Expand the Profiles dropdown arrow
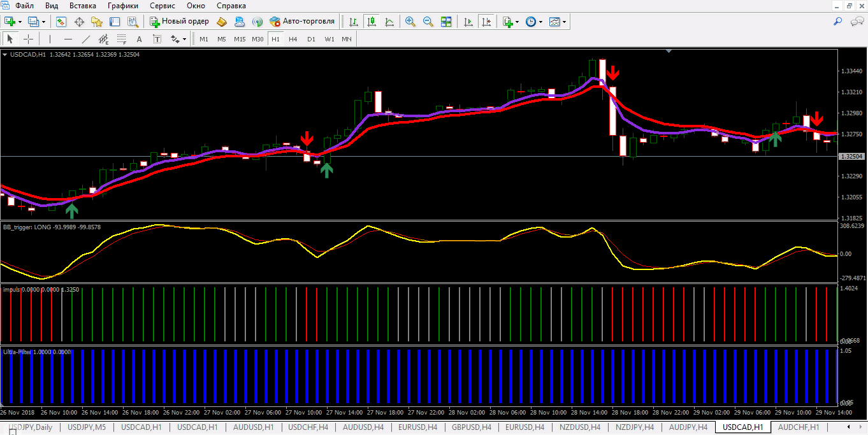 [x=43, y=22]
